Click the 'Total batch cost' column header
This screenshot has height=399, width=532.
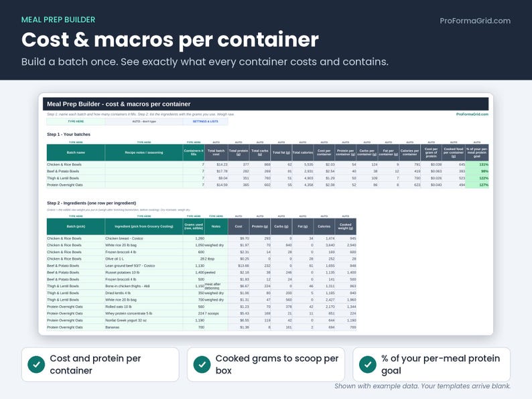216,153
